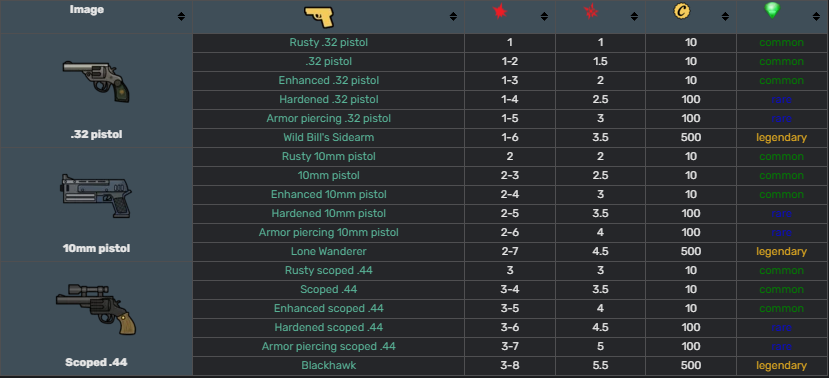This screenshot has width=829, height=378.
Task: Click the yellow pistol icon in header
Action: [319, 16]
